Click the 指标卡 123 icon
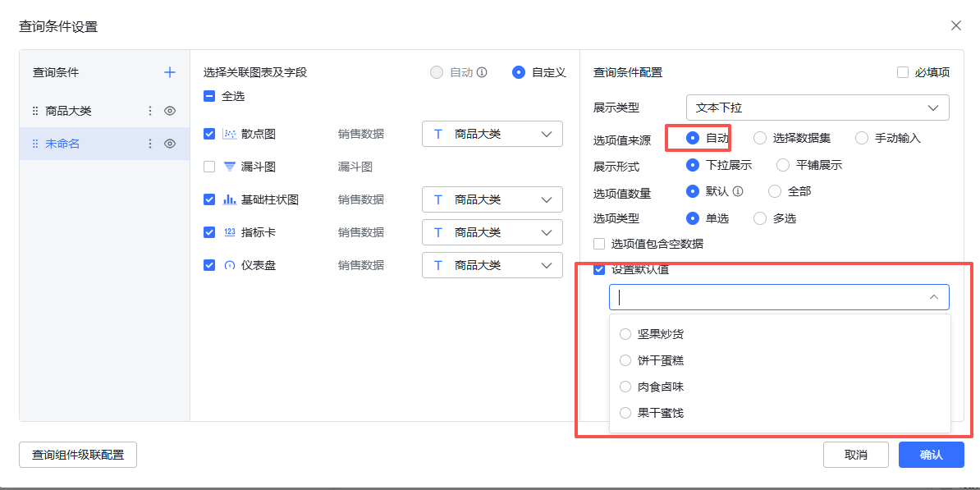 (x=229, y=232)
